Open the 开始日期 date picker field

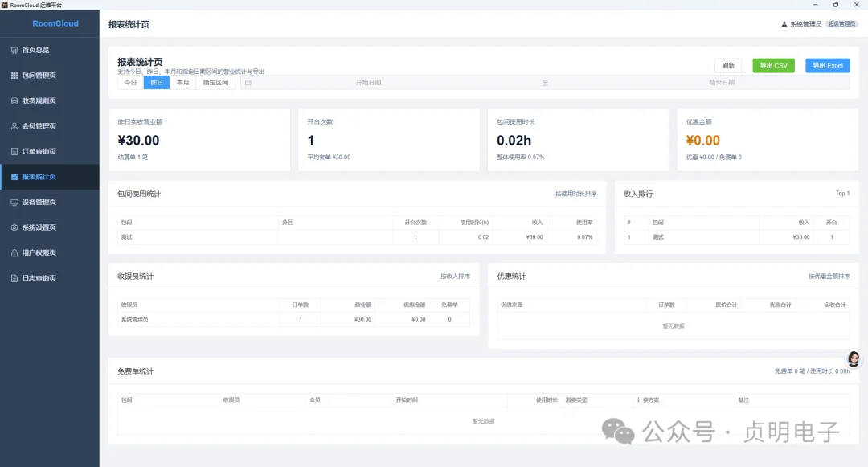[x=368, y=83]
